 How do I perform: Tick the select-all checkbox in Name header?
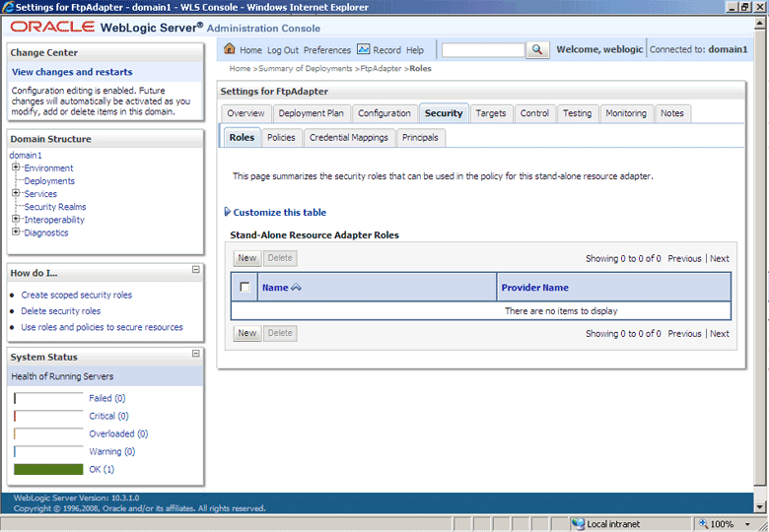(x=245, y=287)
